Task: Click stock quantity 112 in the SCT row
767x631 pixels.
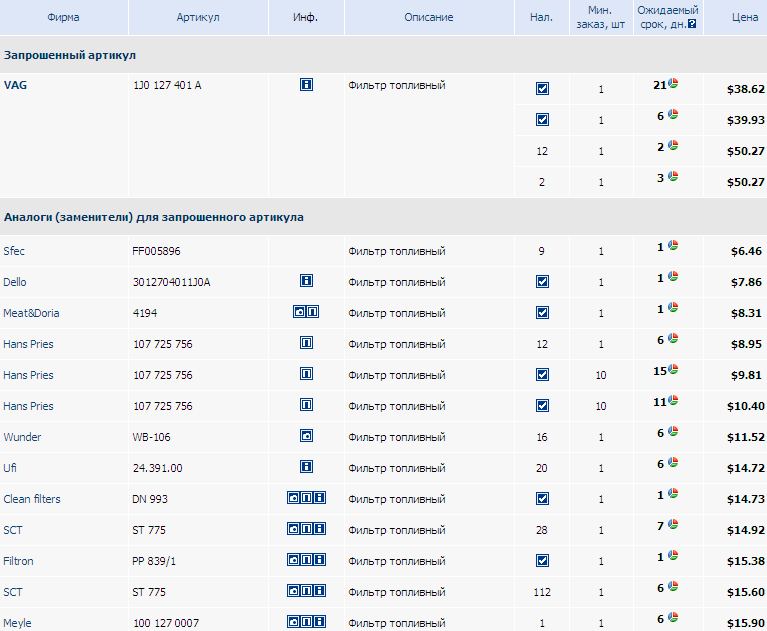Action: pyautogui.click(x=542, y=592)
